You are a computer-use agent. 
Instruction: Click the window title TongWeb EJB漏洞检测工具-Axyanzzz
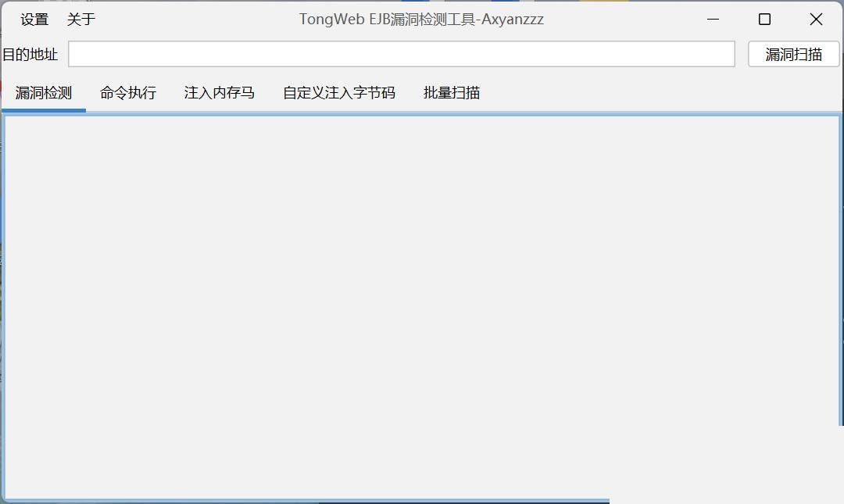(421, 20)
